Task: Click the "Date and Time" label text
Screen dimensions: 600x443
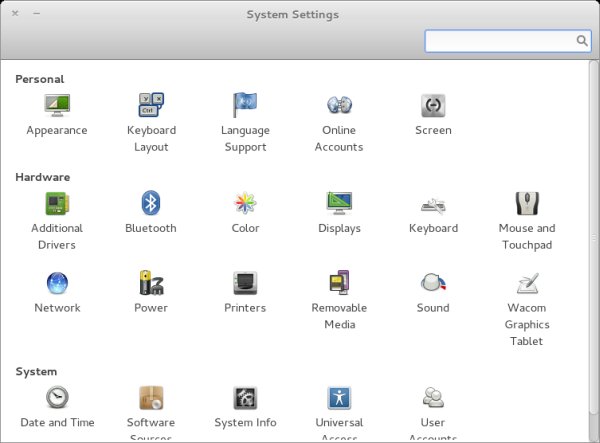Action: (57, 422)
